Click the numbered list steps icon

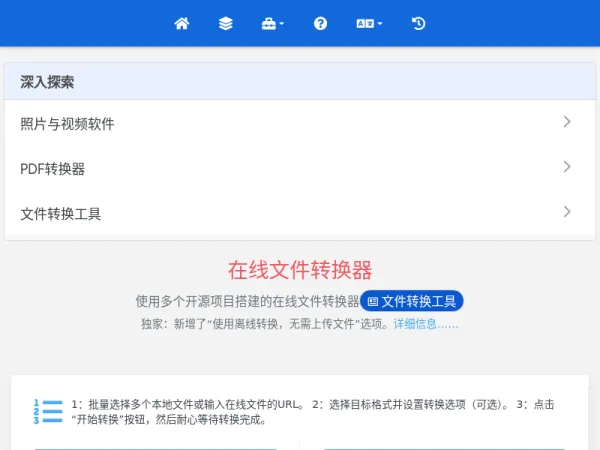pyautogui.click(x=48, y=412)
